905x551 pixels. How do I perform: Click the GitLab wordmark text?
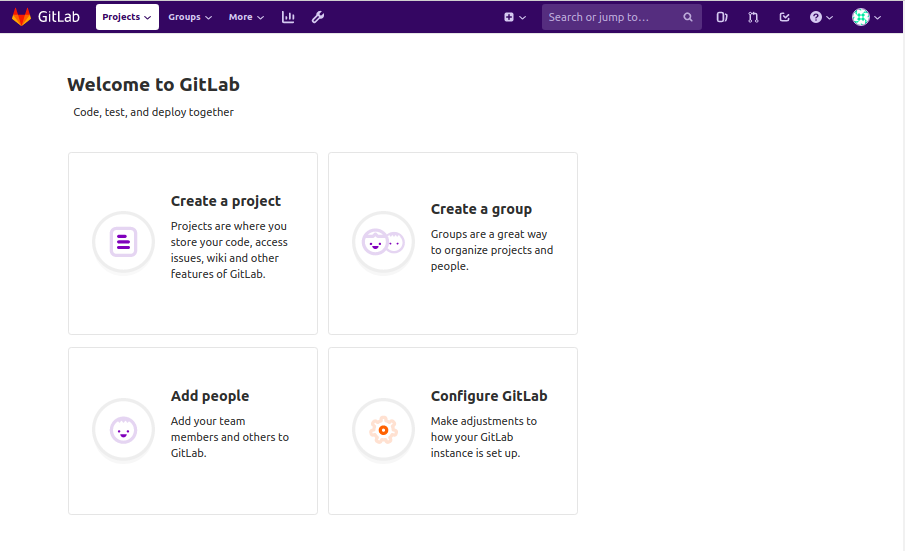59,17
